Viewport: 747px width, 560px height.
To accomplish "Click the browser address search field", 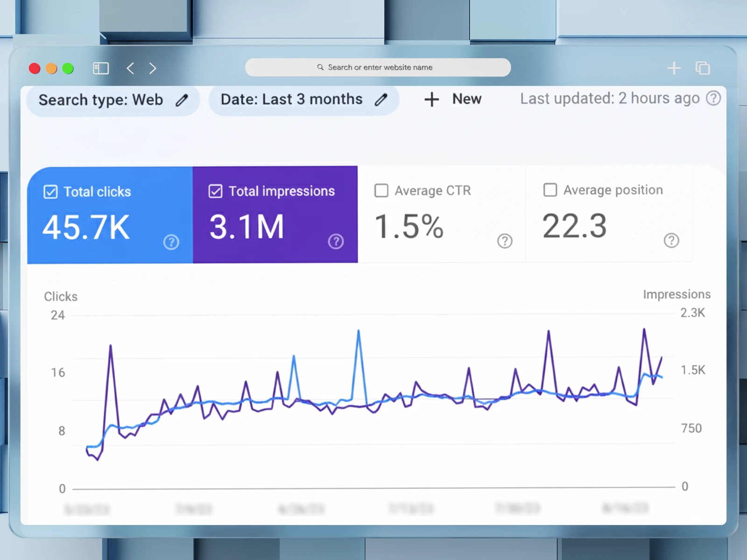I will click(x=378, y=68).
